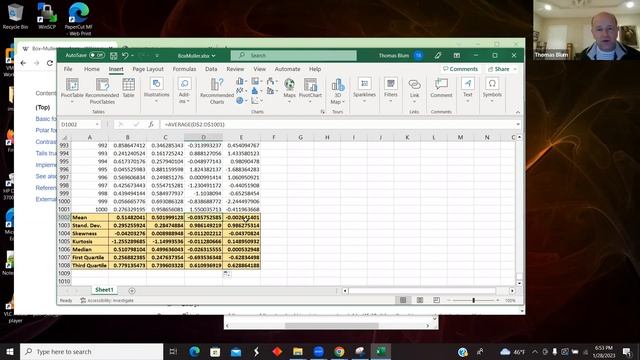
Task: Open the Help tab
Action: pyautogui.click(x=315, y=69)
